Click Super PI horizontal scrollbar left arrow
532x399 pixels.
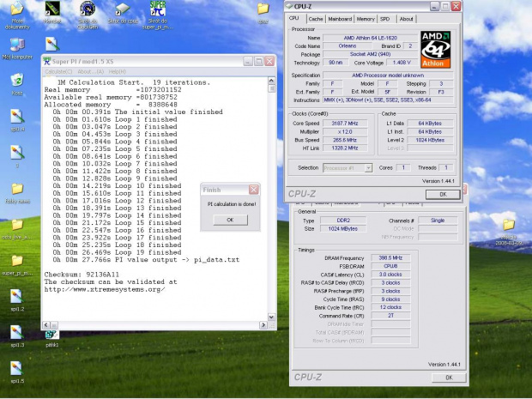[x=46, y=325]
